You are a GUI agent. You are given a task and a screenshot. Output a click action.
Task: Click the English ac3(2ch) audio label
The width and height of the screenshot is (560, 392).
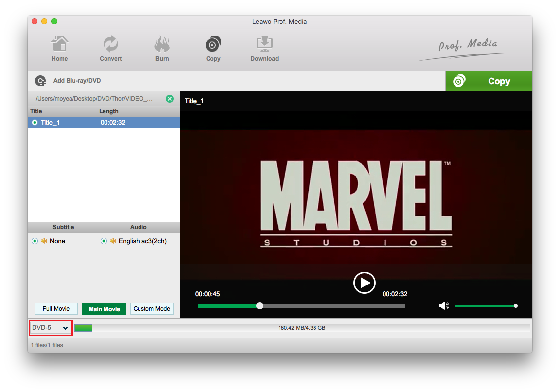(x=142, y=241)
